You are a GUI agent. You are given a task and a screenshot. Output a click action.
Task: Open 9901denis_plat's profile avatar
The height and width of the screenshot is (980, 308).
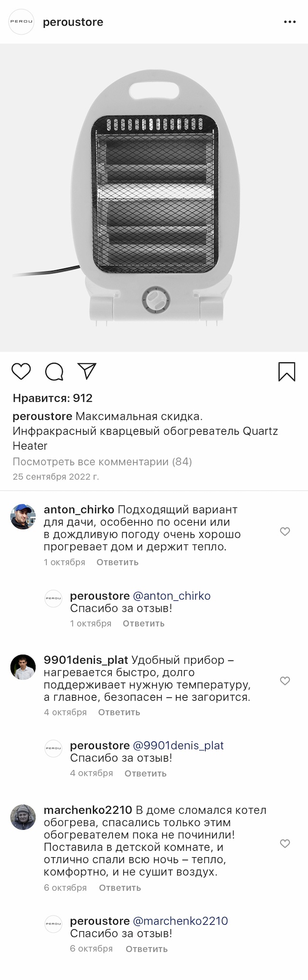23,667
